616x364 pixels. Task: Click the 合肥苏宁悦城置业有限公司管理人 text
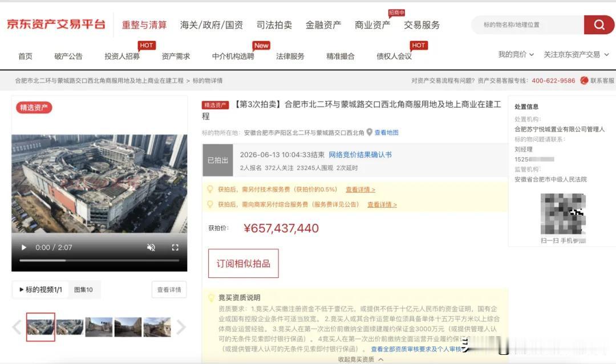point(560,129)
